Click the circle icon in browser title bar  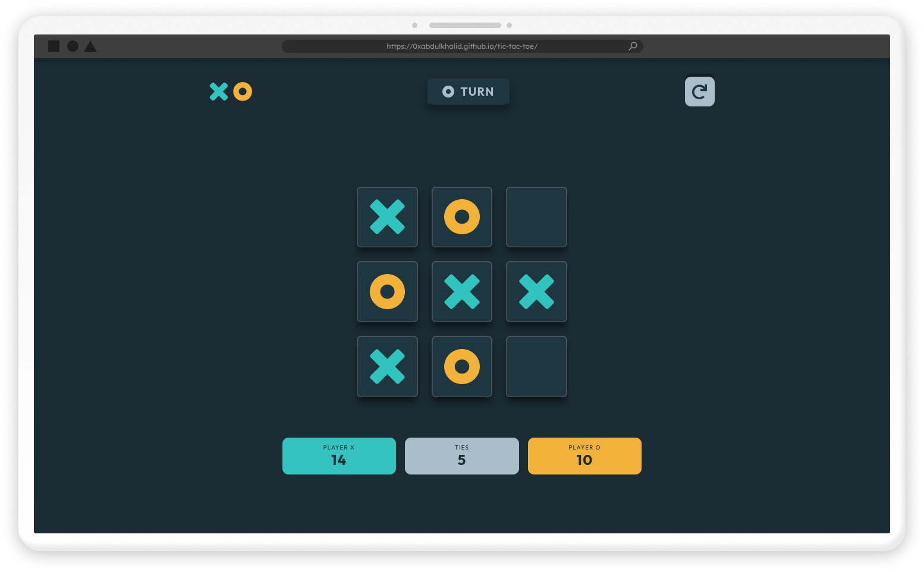(x=73, y=46)
